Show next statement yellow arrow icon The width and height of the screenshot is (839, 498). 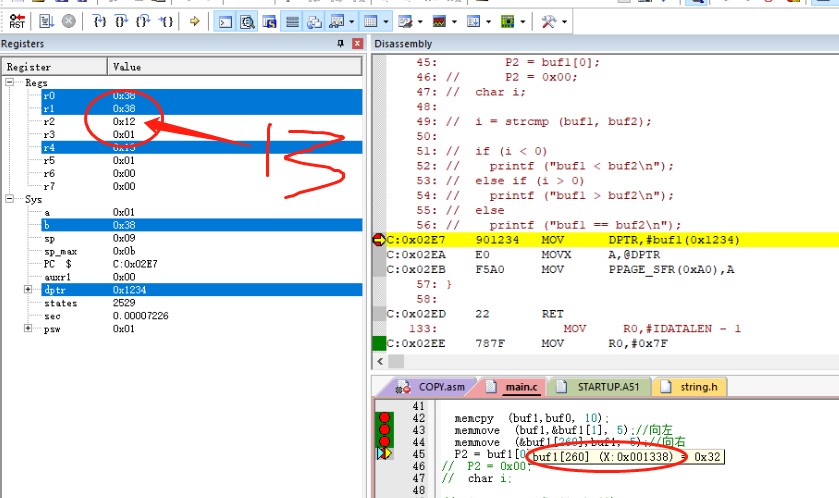[x=194, y=21]
